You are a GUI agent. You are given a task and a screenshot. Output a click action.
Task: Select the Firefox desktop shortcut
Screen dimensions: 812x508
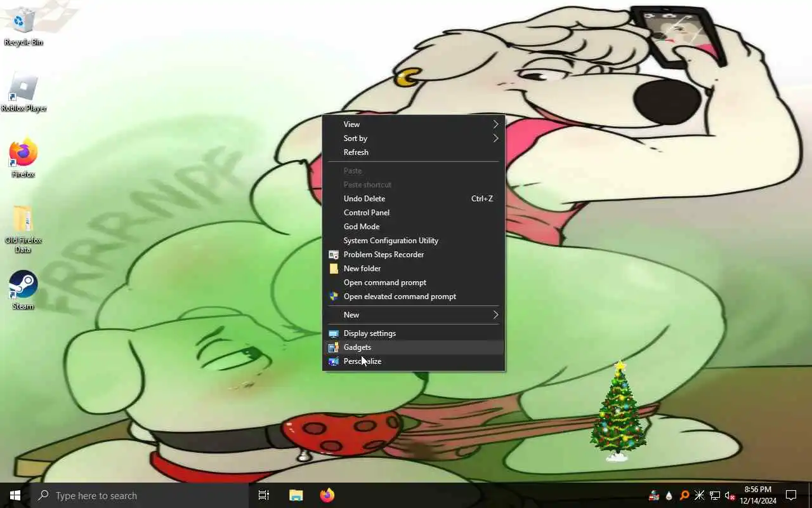[x=23, y=159]
